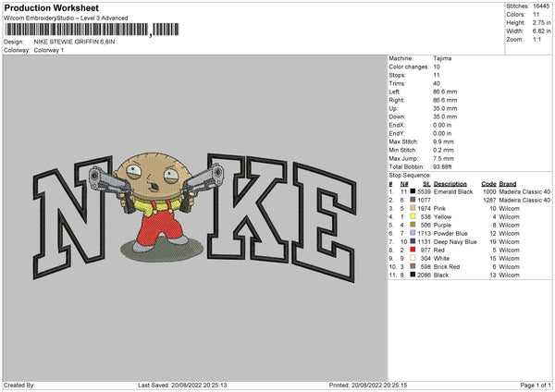The image size is (555, 392).
Task: Click 'Madeira Classic 40' in the Emerald Black row
Action: 524,191
